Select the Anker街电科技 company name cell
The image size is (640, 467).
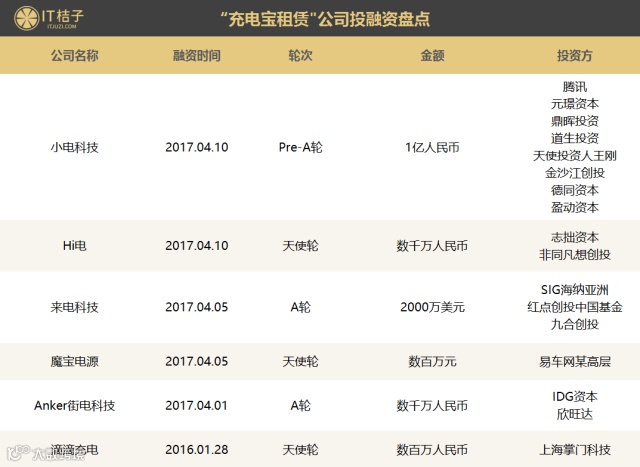(x=74, y=405)
